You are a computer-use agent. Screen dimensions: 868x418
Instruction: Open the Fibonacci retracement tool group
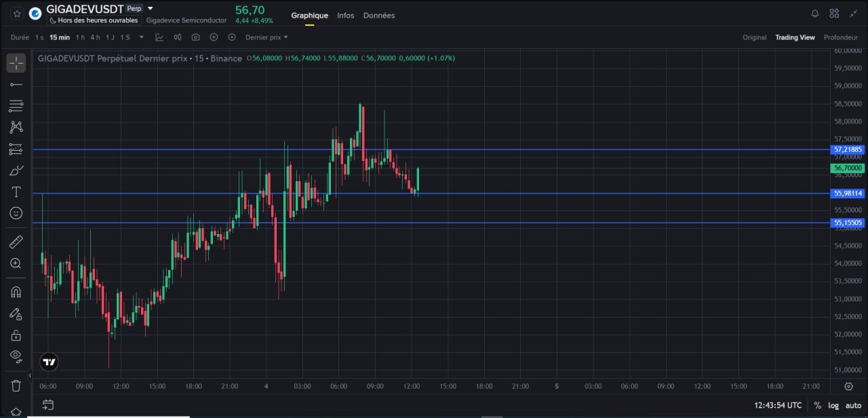pyautogui.click(x=16, y=106)
